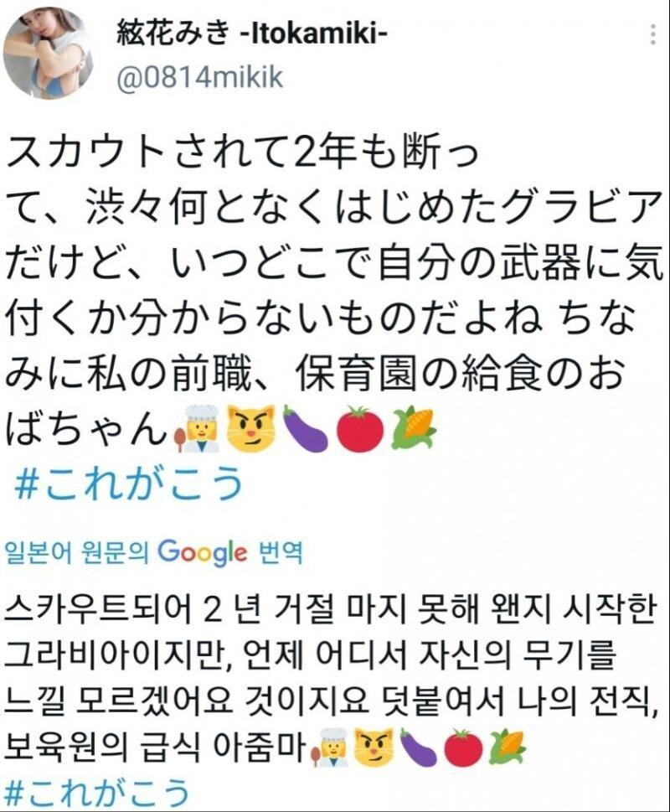670x812 pixels.
Task: Click the cook emoji after 아줌마
Action: point(331,747)
